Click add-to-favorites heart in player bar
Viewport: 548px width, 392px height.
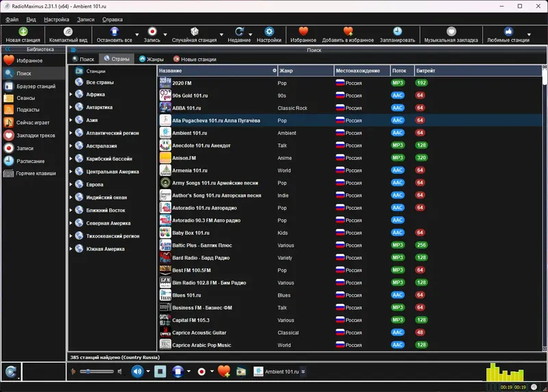(x=224, y=371)
